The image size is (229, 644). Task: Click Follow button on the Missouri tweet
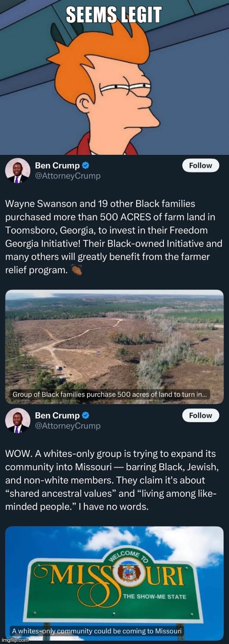point(201,415)
